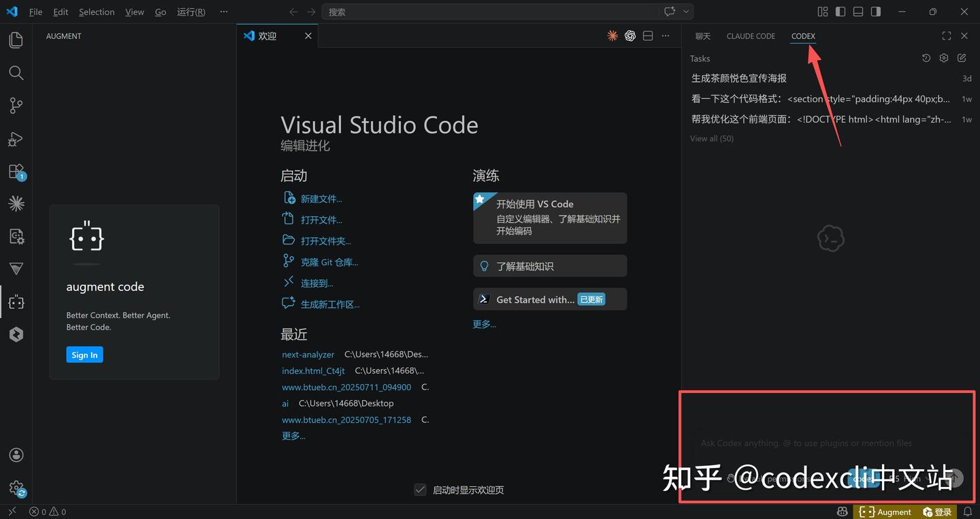Viewport: 980px width, 519px height.
Task: Go back with the left arrow
Action: point(293,12)
